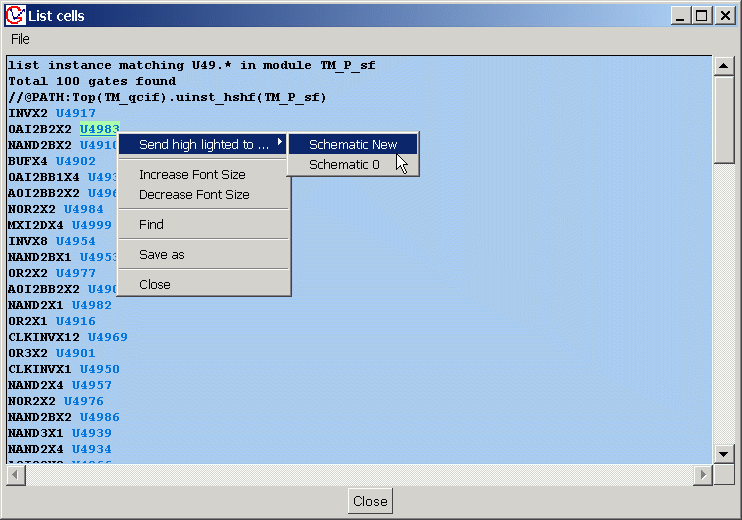Choose Schematic 0 in submenu
This screenshot has height=520, width=742.
click(344, 165)
